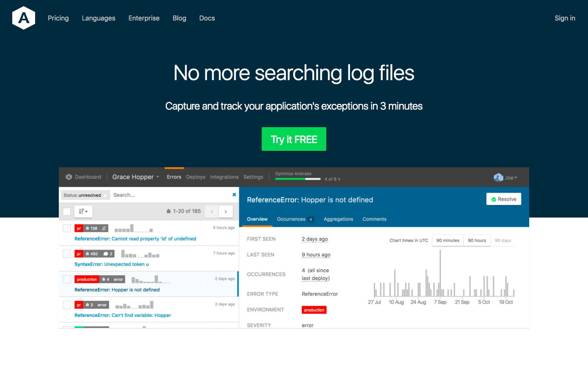
Task: Switch to the Comments tab
Action: pos(374,219)
